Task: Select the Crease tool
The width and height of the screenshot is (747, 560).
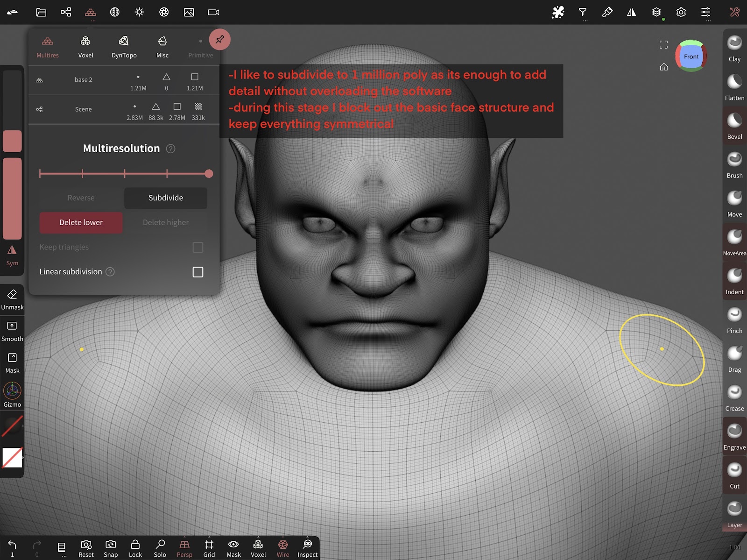Action: [734, 397]
